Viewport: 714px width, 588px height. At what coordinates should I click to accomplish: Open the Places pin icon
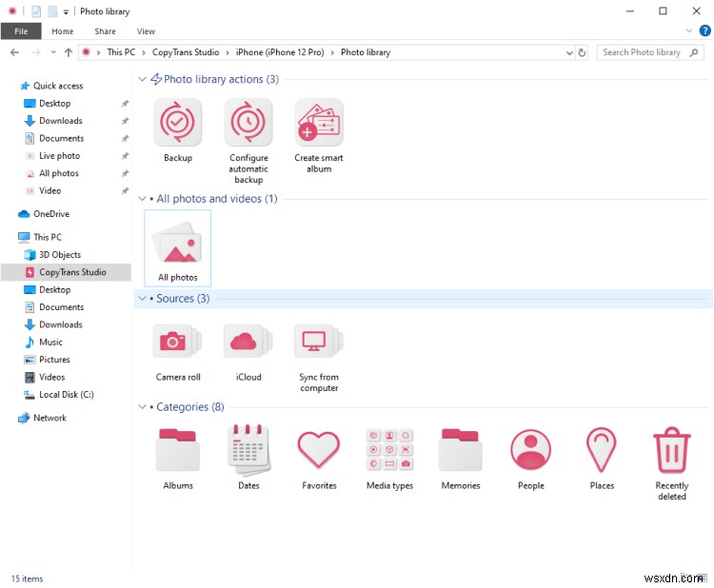point(602,449)
